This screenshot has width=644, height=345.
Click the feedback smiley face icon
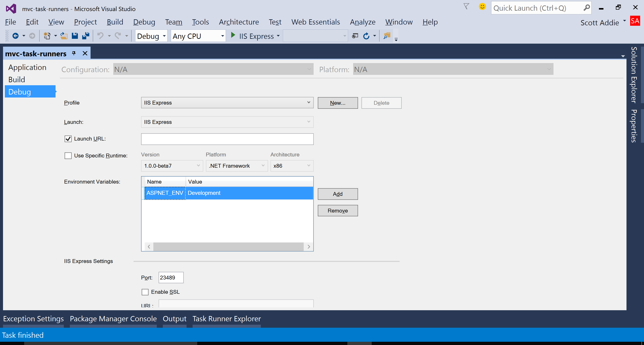point(482,7)
